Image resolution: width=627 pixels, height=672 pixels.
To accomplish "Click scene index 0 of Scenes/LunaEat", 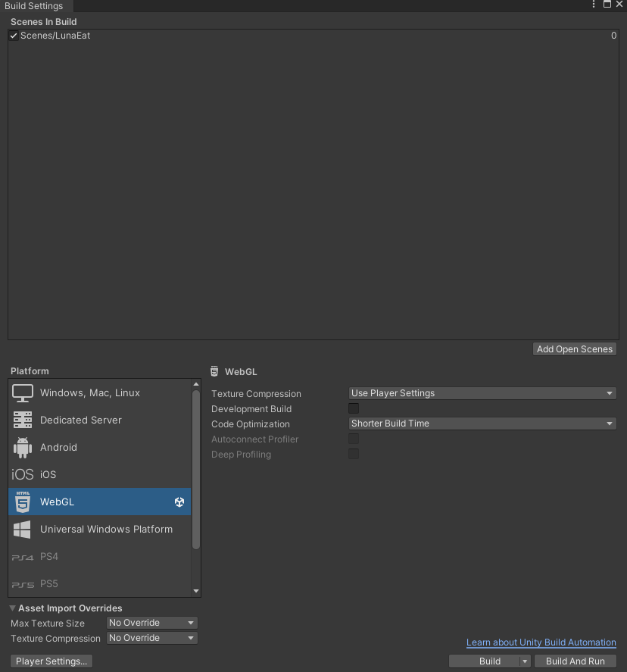I will tap(613, 36).
